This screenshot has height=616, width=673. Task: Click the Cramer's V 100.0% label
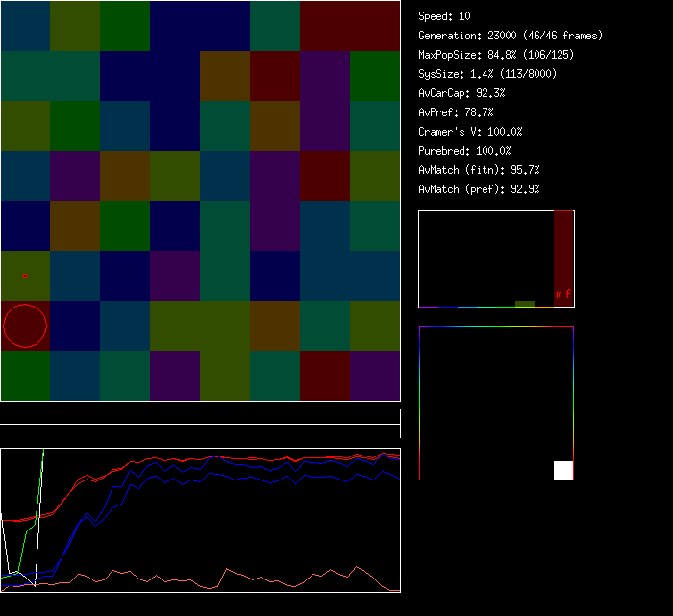471,132
